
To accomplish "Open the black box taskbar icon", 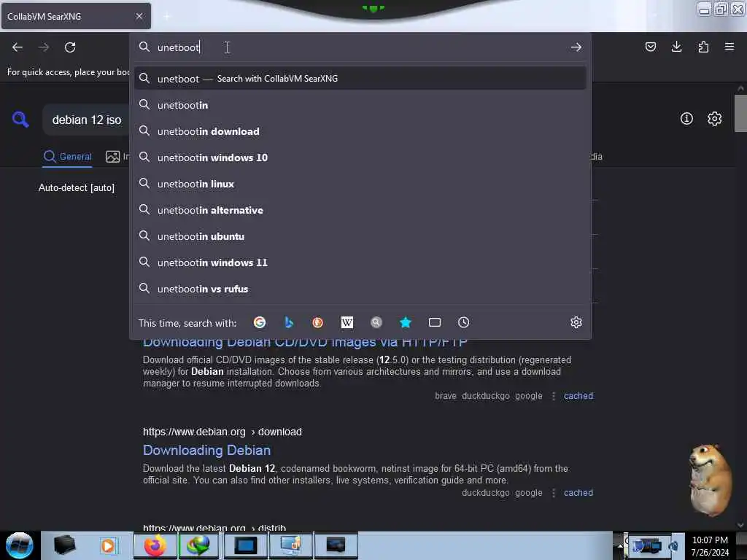I will (x=64, y=545).
